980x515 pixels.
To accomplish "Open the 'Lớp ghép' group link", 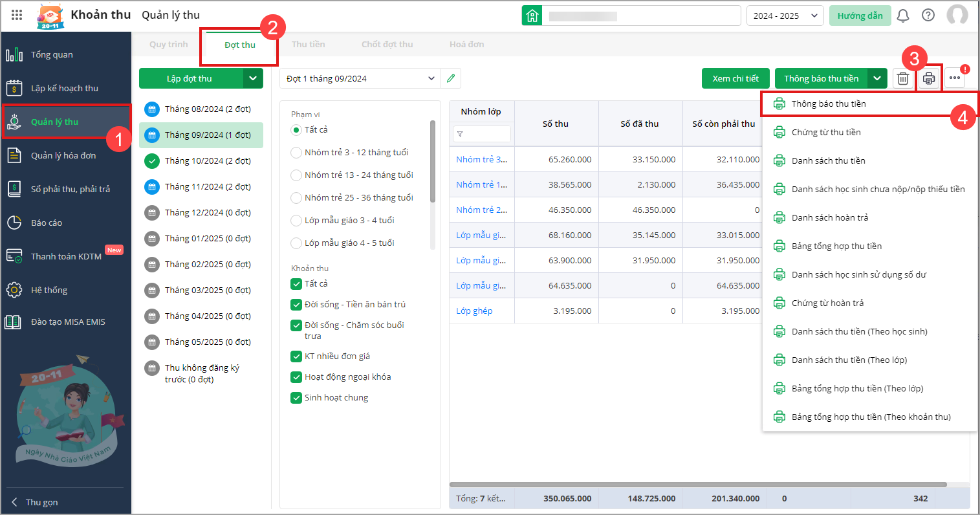I will pos(474,311).
